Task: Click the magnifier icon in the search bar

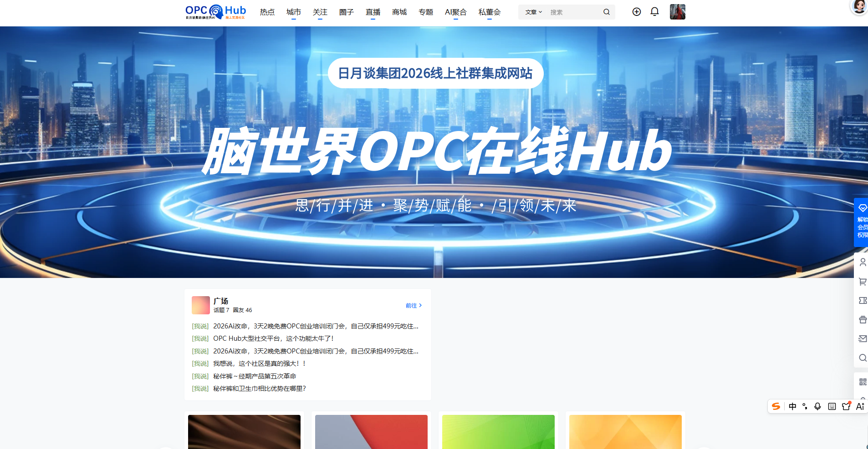Action: click(x=606, y=12)
